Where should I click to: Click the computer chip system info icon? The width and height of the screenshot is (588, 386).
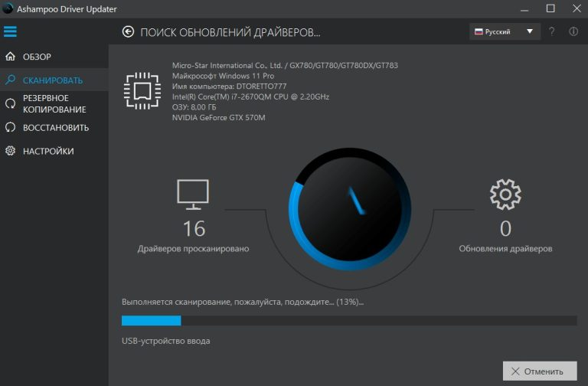coord(142,91)
